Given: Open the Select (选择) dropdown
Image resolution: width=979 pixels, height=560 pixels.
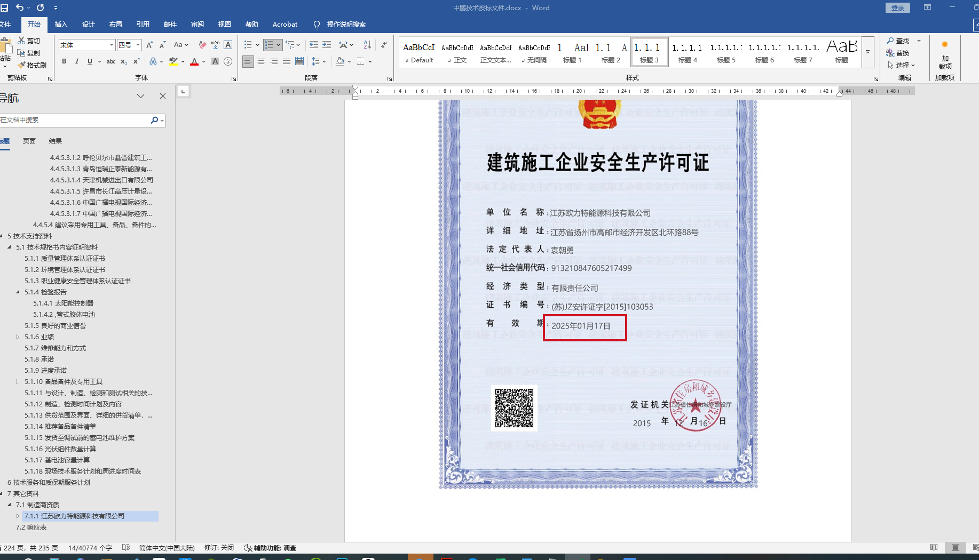Looking at the screenshot, I should click(901, 65).
